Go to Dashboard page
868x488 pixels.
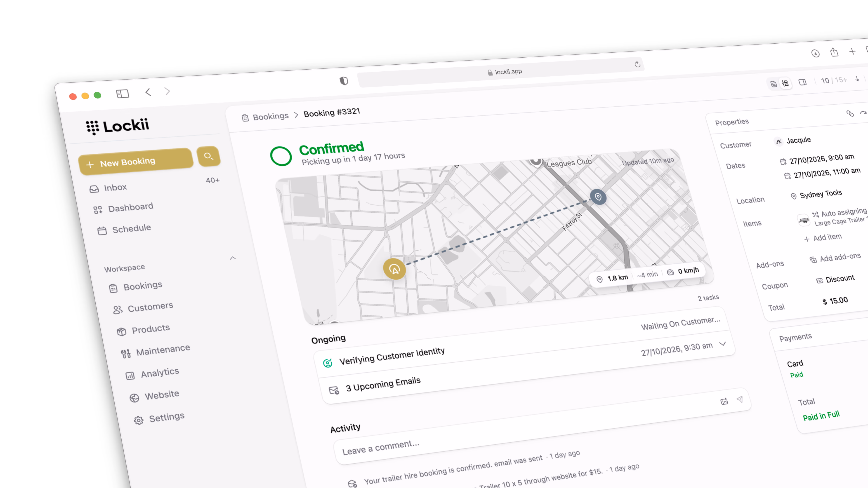pos(123,208)
